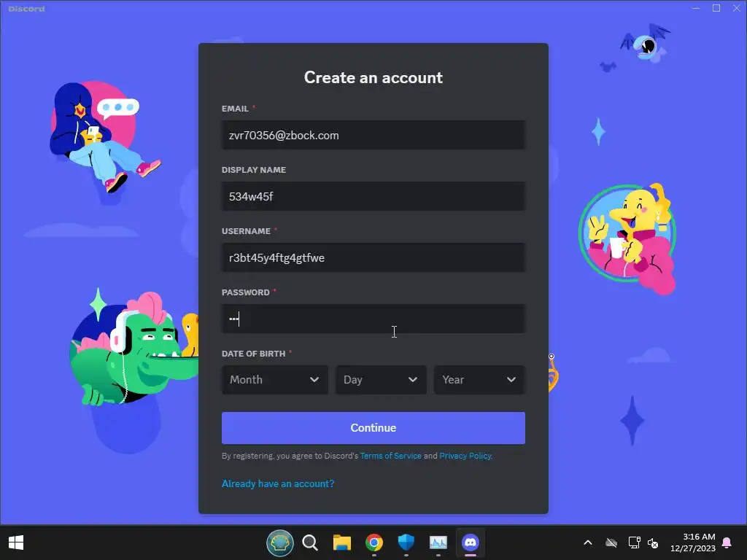747x560 pixels.
Task: Open the Windows Start menu
Action: pyautogui.click(x=16, y=542)
